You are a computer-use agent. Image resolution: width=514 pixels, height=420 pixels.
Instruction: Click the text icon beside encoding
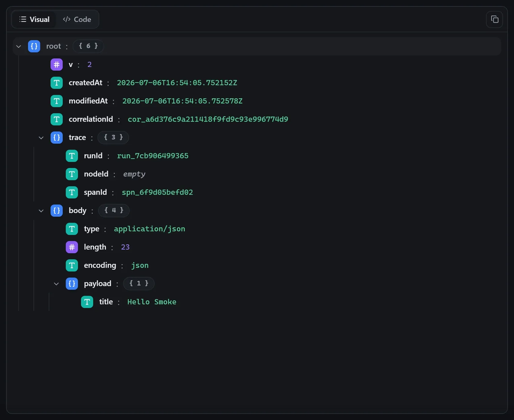click(72, 265)
